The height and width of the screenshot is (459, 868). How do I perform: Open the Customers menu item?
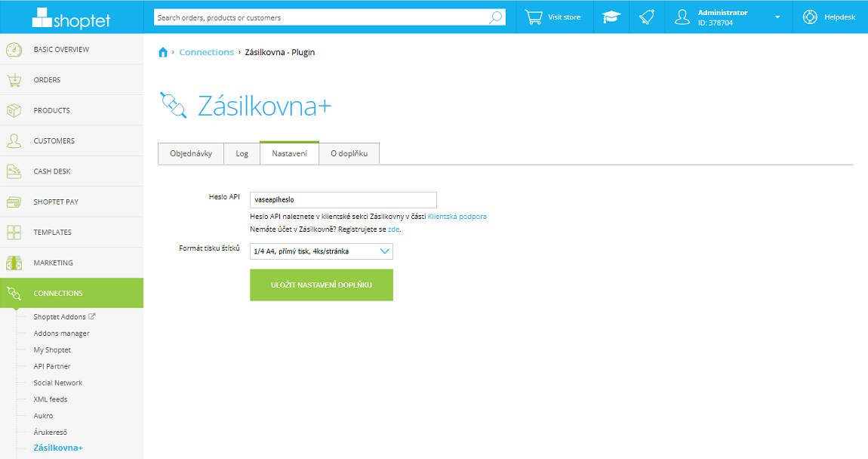(72, 140)
